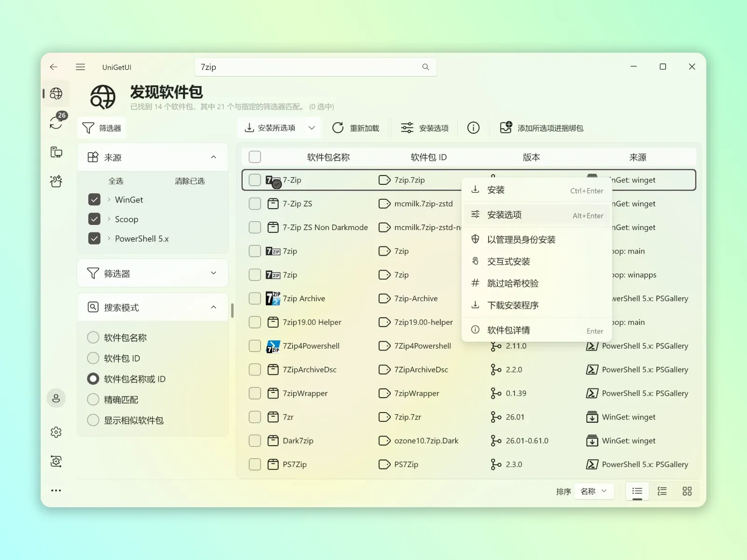Choose 软件包详情 menu entry

(x=537, y=330)
